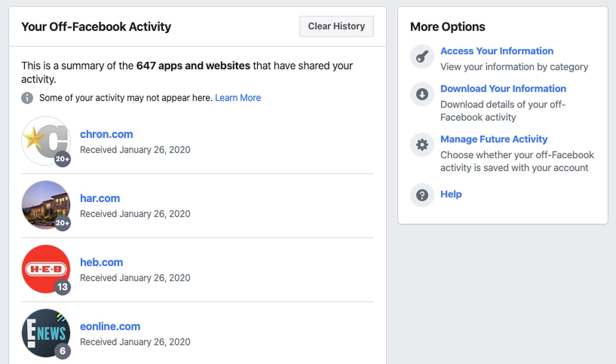Screen dimensions: 616x364
Task: Click the key icon next to Access Your Information
Action: pos(422,56)
